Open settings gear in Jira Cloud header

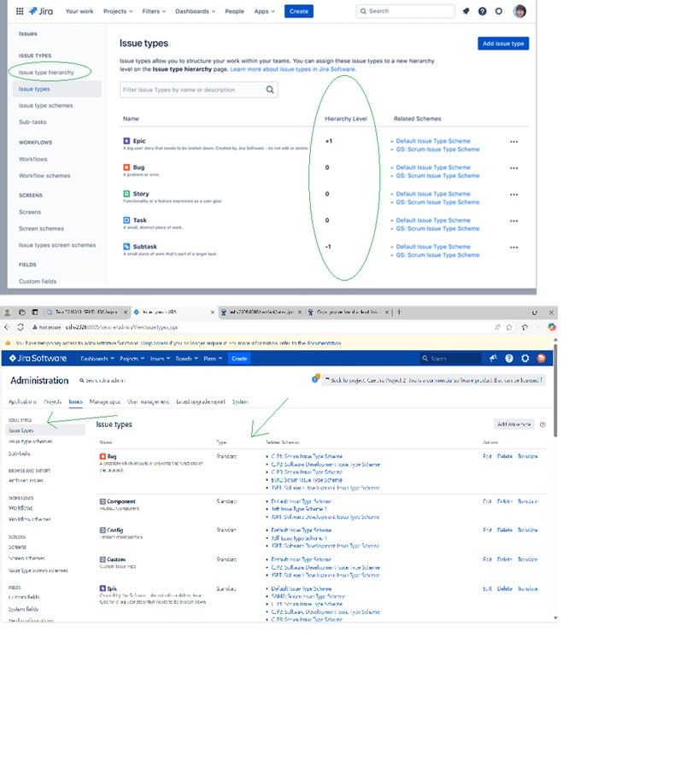coord(499,11)
